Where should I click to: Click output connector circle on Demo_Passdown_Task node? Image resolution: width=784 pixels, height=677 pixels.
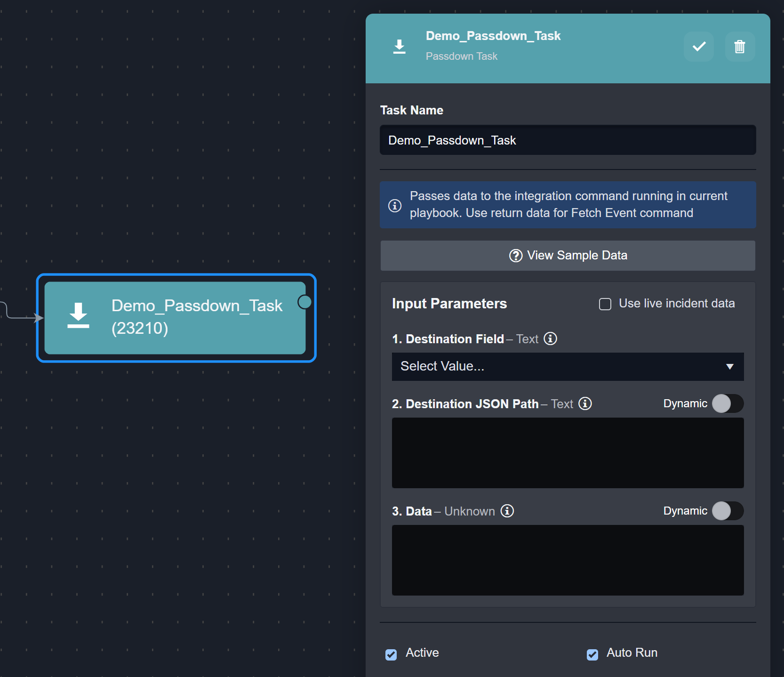tap(305, 302)
